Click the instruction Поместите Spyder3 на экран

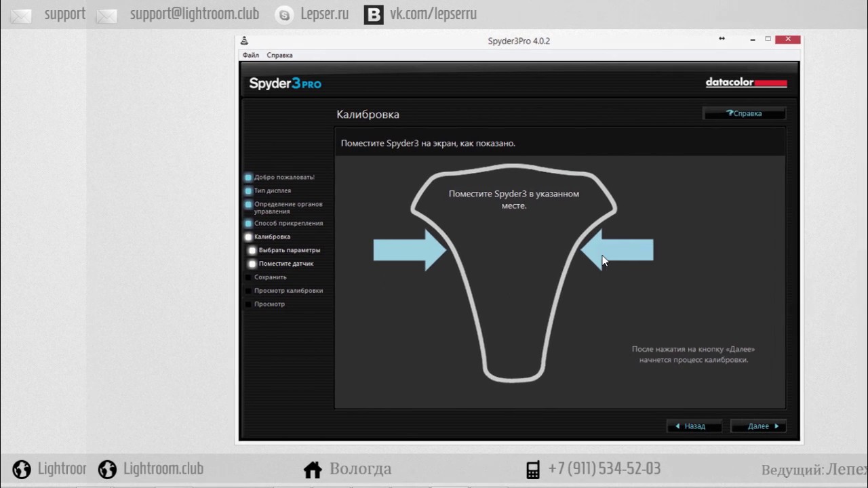pos(428,144)
